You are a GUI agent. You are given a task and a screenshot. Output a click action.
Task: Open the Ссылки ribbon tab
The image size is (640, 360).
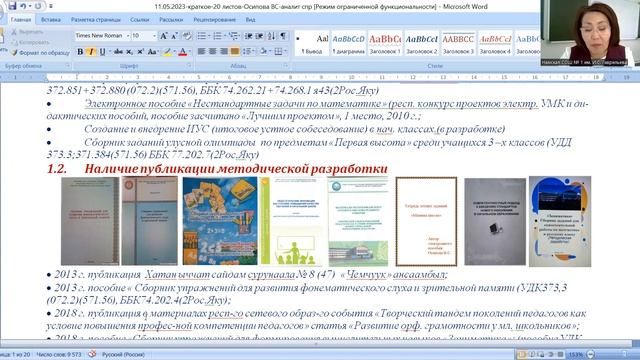pos(140,20)
